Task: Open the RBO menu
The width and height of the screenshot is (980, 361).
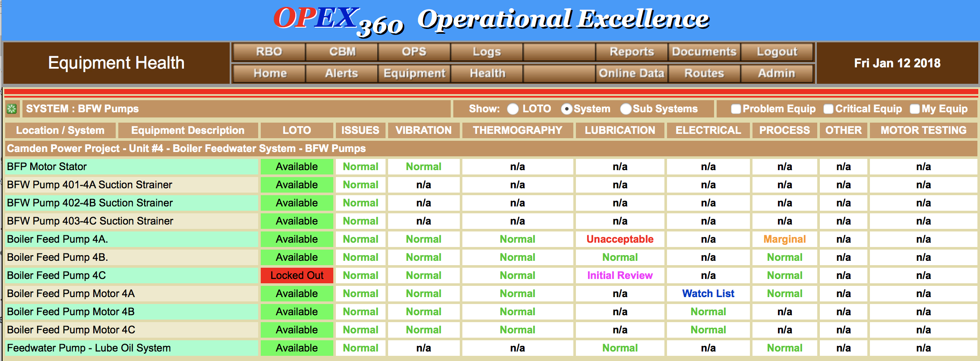Action: (x=269, y=52)
